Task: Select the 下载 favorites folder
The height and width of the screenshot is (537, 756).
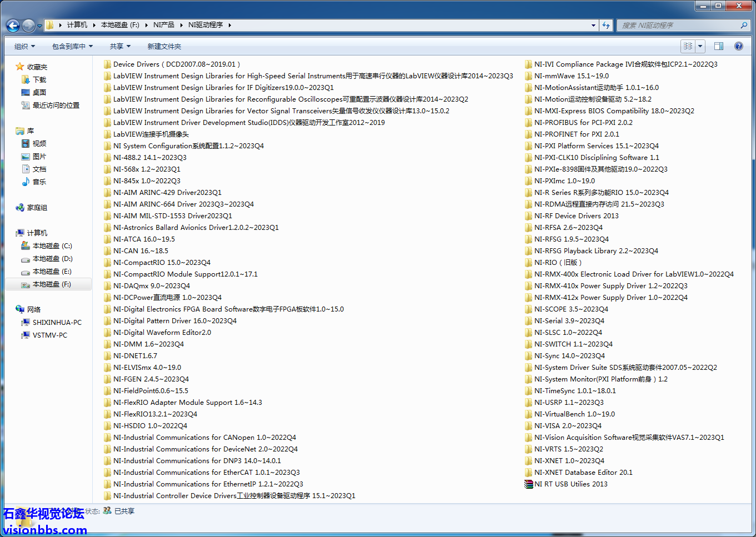Action: (39, 80)
